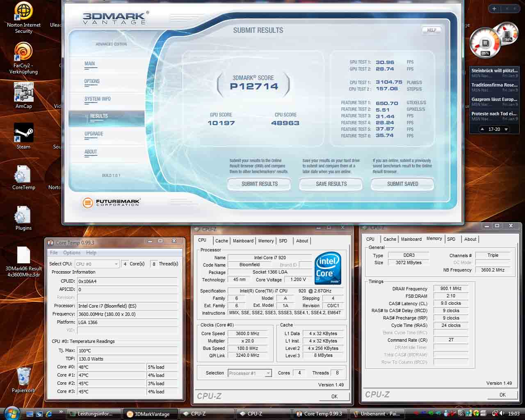525x420 pixels.
Task: Click the Windows Start orb
Action: [11, 413]
